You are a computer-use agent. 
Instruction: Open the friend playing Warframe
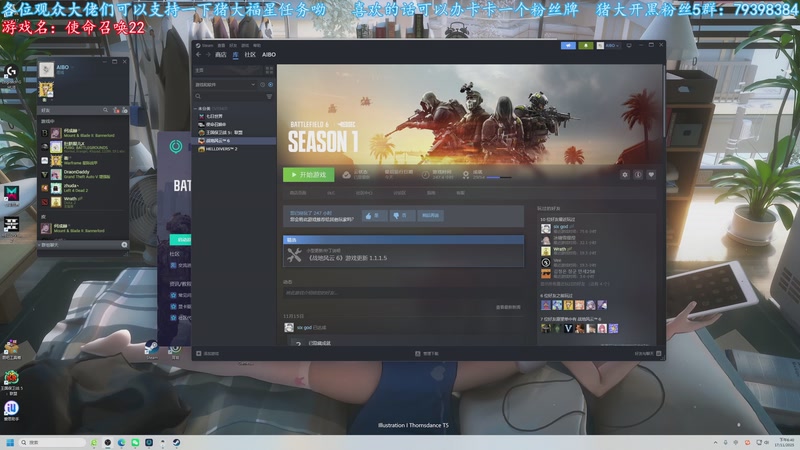84,161
